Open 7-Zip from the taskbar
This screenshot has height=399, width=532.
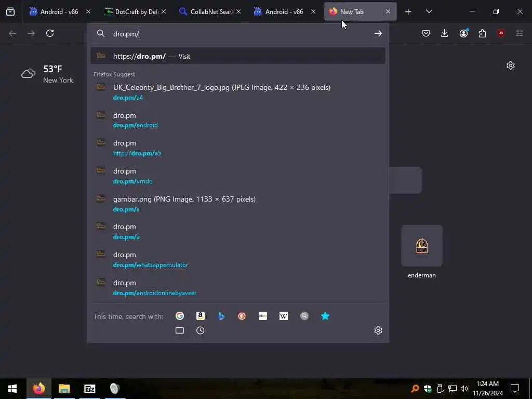click(89, 389)
